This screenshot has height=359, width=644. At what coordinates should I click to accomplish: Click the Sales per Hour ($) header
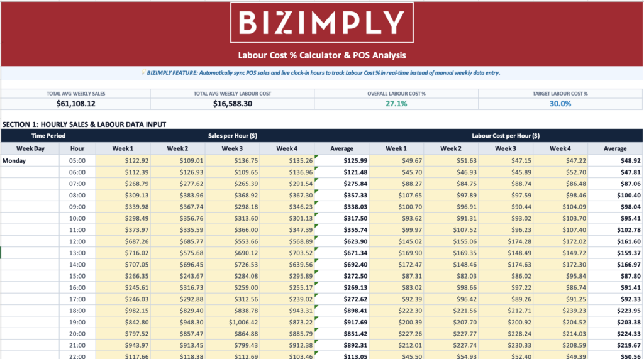pyautogui.click(x=233, y=136)
